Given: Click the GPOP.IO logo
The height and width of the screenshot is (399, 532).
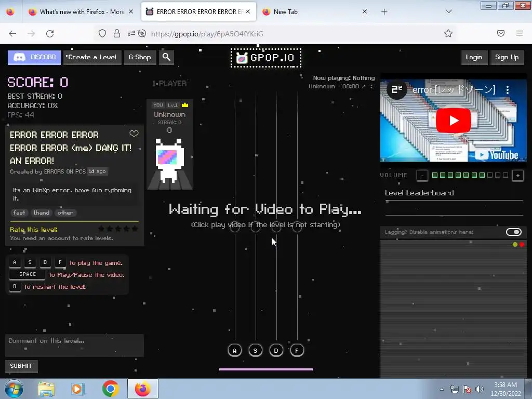Looking at the screenshot, I should pyautogui.click(x=266, y=58).
